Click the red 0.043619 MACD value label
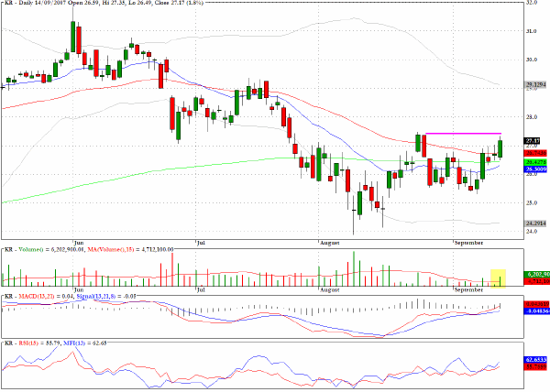 pos(536,304)
